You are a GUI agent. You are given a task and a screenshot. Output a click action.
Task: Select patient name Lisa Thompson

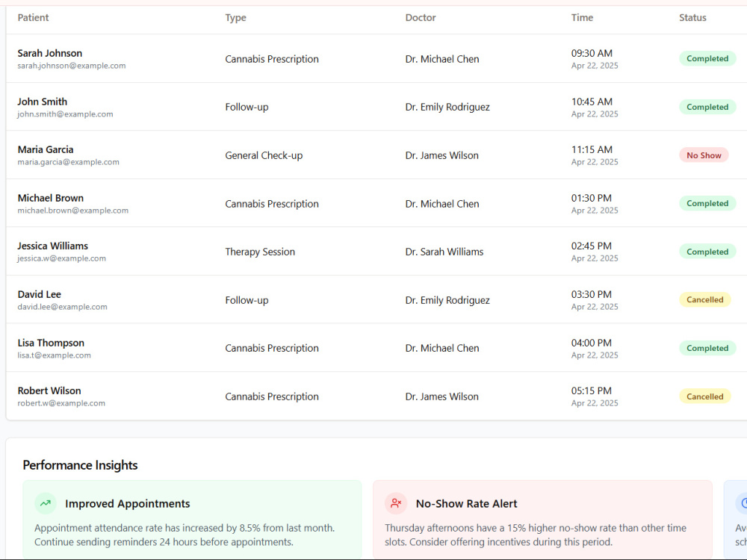tap(51, 343)
